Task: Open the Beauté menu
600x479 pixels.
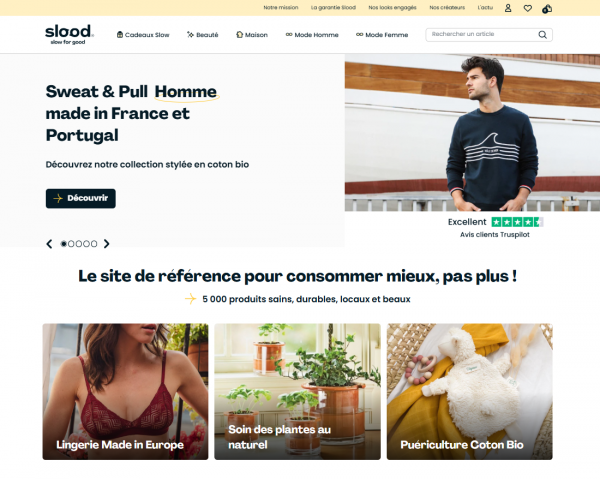Action: [202, 35]
